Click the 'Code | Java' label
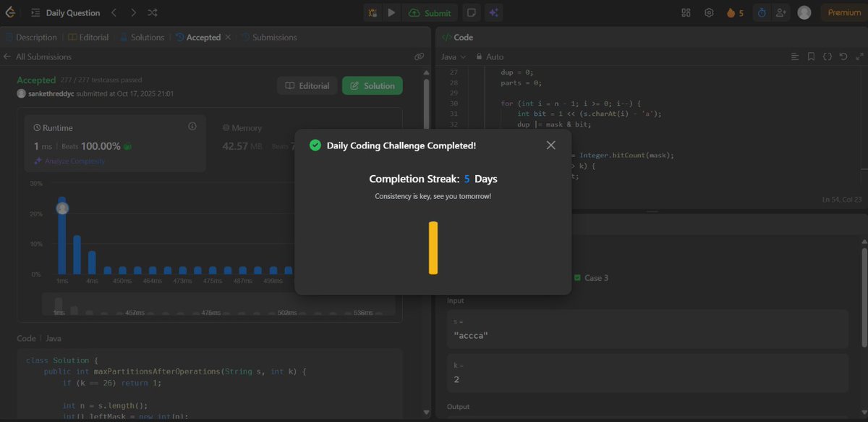The image size is (868, 422). point(39,338)
